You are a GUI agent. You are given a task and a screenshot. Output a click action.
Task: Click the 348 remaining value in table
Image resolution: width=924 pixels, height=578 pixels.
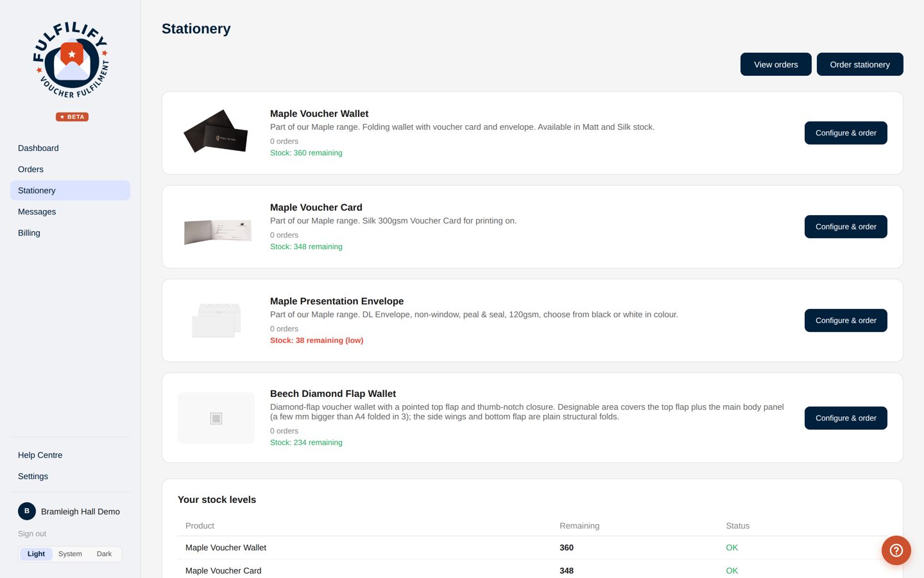tap(567, 570)
